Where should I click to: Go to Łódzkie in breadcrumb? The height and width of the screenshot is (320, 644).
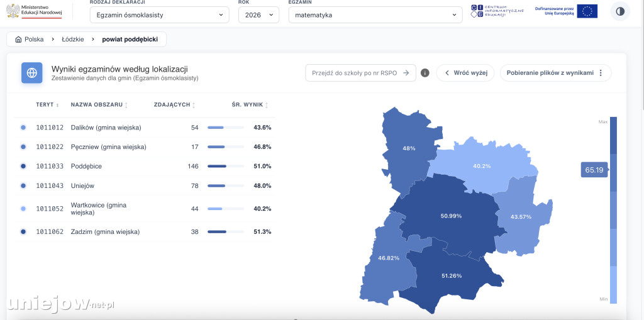coord(73,40)
